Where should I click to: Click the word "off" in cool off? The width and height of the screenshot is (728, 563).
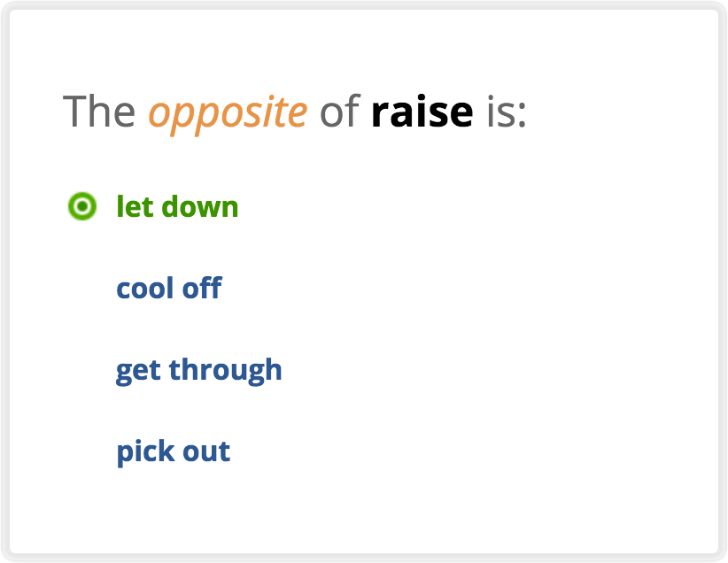(x=201, y=289)
